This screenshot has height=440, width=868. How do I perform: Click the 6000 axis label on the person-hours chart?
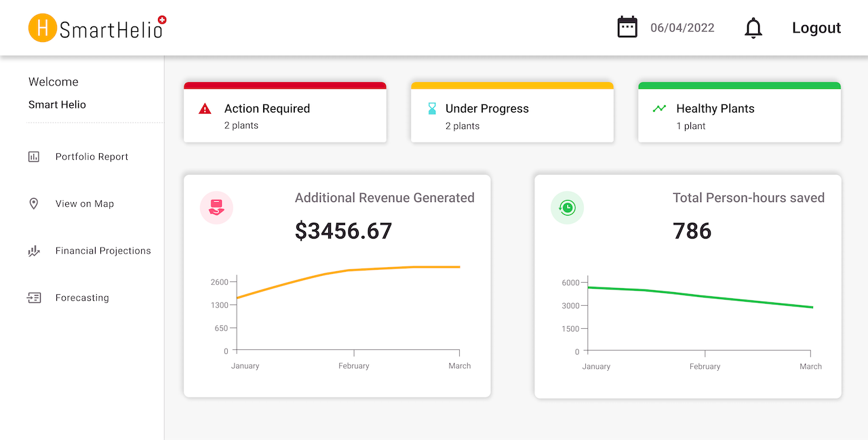click(x=571, y=283)
